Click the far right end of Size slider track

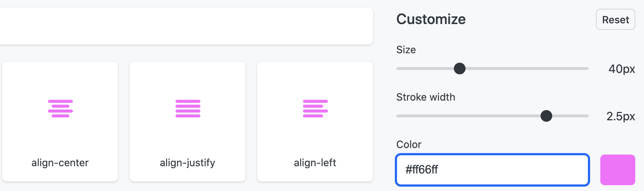click(x=586, y=69)
